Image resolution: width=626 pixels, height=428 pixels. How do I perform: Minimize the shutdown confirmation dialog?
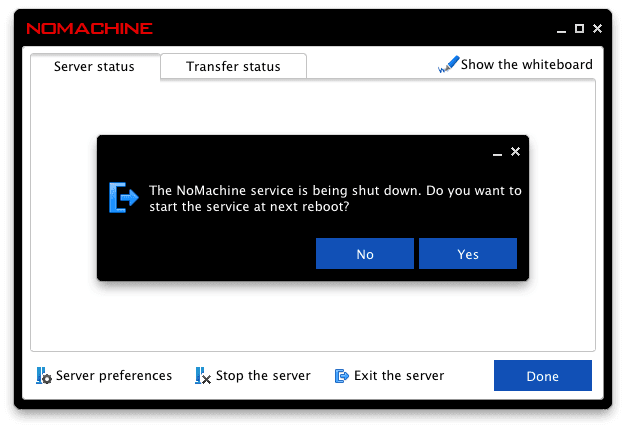pos(497,153)
